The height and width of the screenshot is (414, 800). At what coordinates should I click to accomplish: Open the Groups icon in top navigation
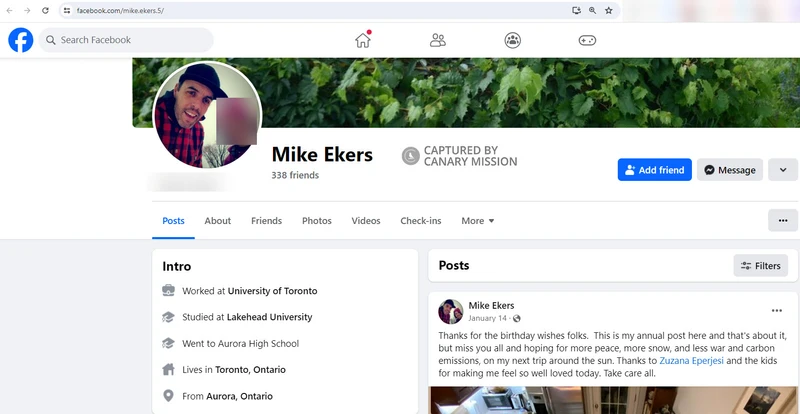click(x=513, y=40)
